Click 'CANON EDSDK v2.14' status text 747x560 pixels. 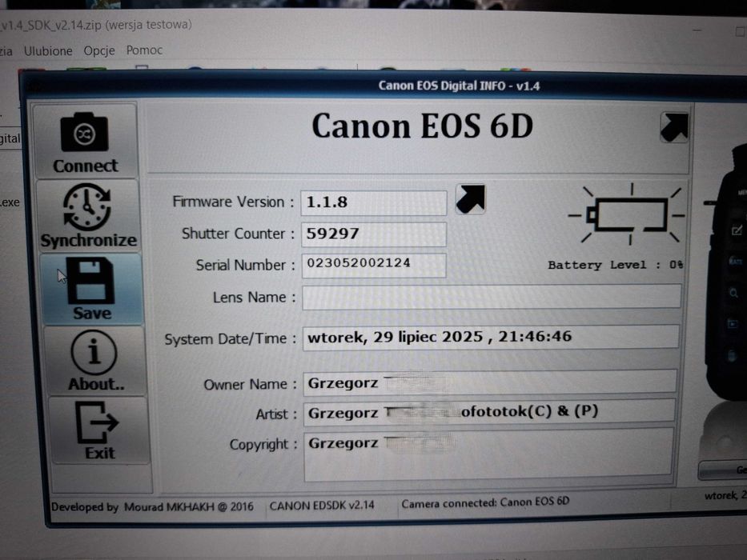click(x=322, y=506)
